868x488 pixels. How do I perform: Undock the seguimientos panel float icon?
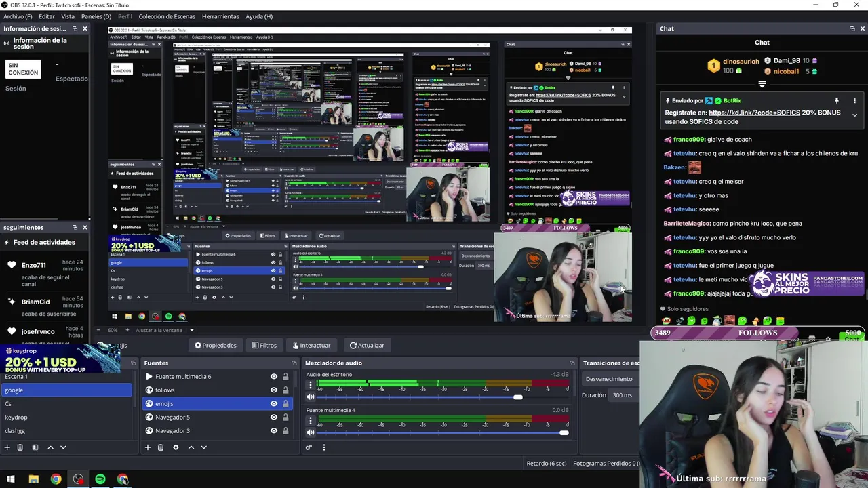pyautogui.click(x=75, y=228)
